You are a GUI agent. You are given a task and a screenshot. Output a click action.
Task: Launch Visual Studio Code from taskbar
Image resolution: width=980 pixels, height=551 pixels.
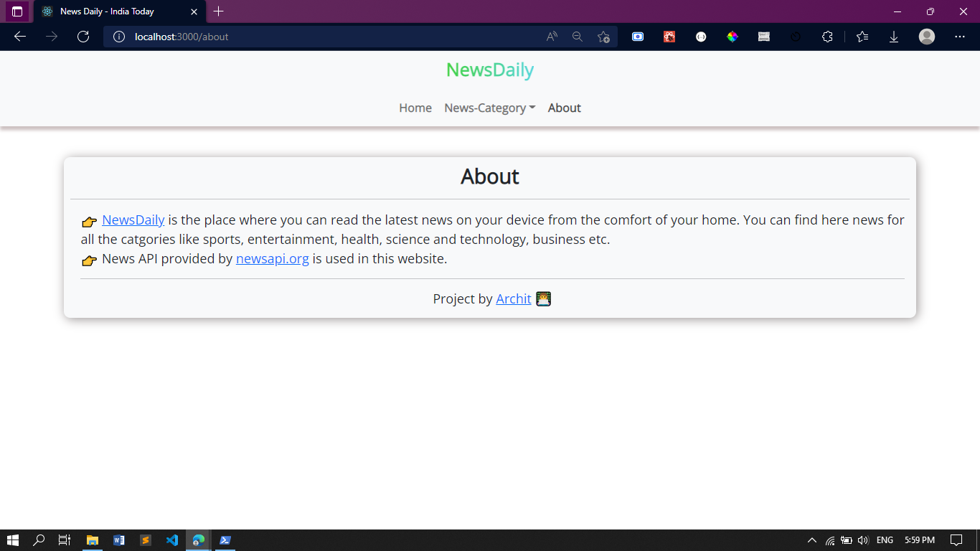point(172,540)
